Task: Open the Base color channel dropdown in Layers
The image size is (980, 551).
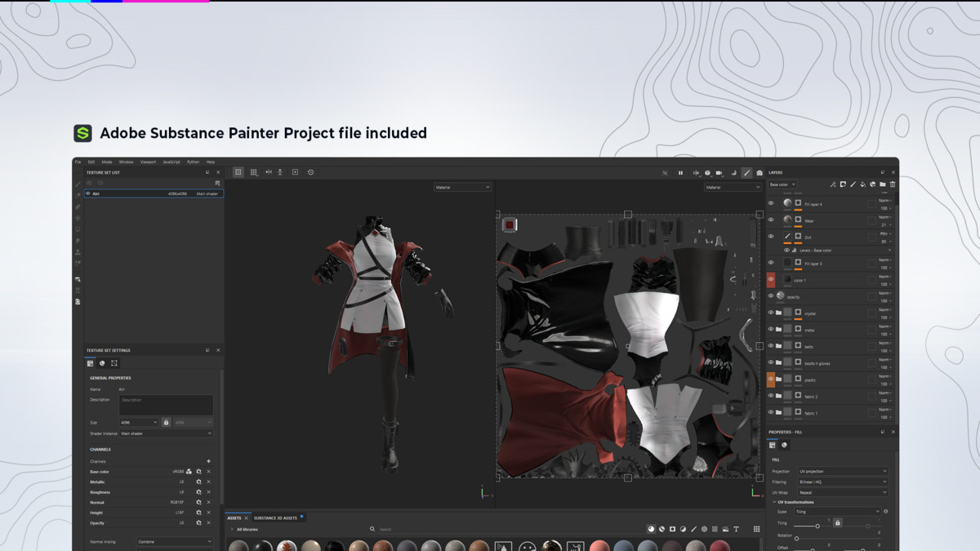Action: point(782,184)
